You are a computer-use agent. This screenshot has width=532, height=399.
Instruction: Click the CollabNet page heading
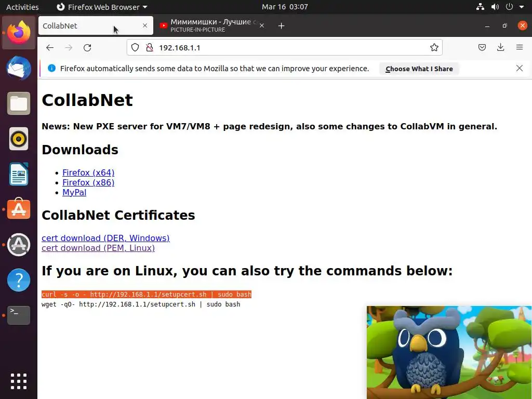(x=87, y=100)
